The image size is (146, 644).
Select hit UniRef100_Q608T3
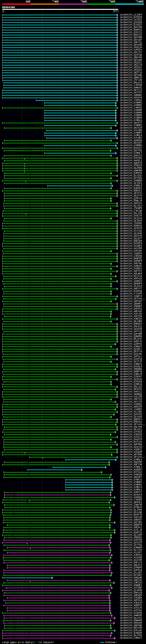coord(131,123)
